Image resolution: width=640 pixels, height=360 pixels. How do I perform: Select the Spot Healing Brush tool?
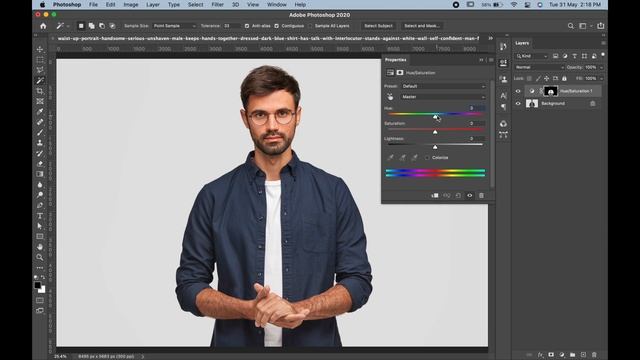40,122
